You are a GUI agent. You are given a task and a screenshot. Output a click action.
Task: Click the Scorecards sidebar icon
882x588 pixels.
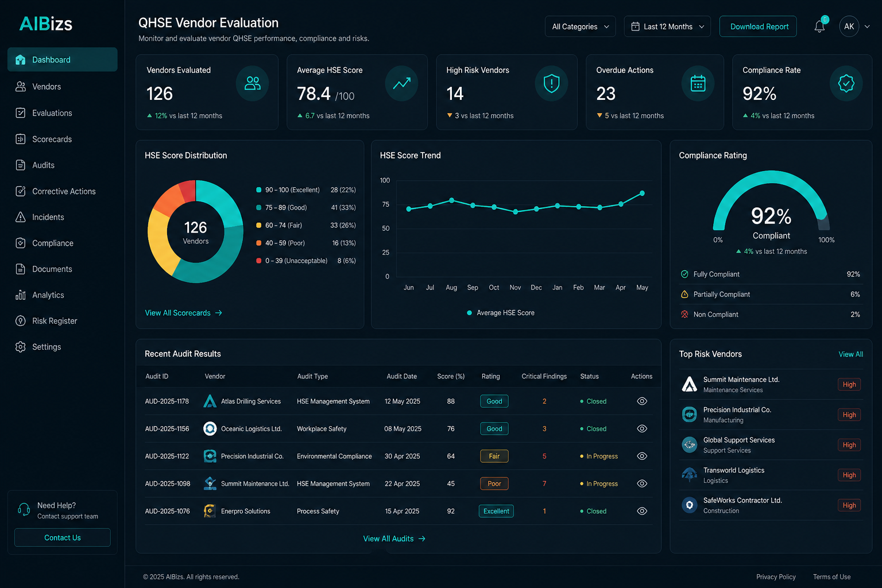click(21, 139)
